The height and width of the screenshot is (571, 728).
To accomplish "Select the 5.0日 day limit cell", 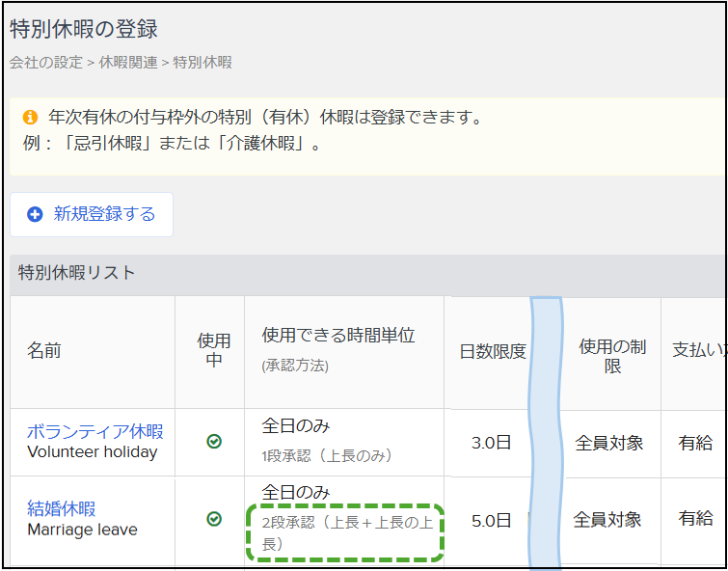I will point(491,520).
